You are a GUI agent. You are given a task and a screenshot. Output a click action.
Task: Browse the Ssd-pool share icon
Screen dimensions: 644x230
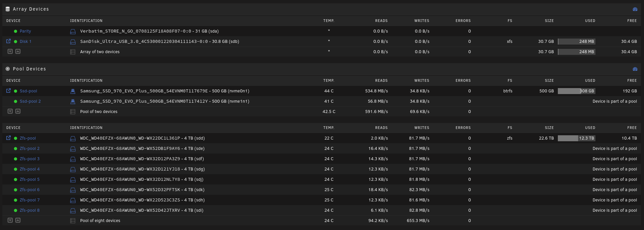9,91
